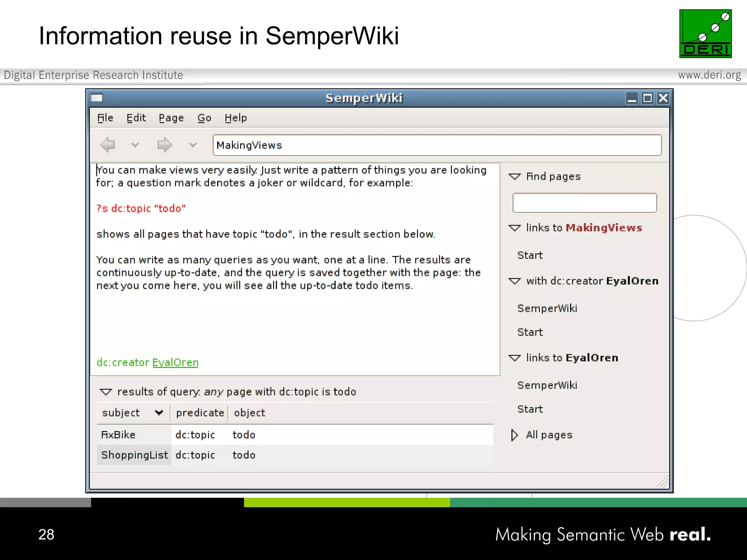
Task: Expand the All pages section
Action: 514,435
